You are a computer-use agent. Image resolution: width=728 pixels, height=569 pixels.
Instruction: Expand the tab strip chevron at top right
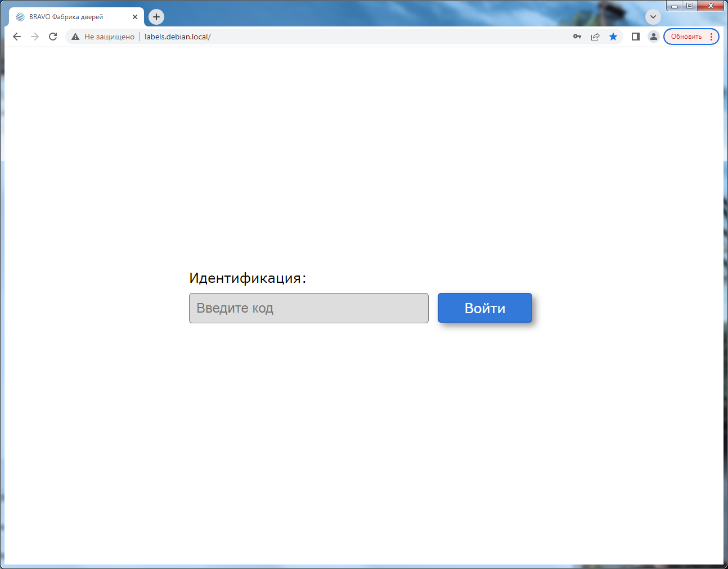pyautogui.click(x=653, y=17)
